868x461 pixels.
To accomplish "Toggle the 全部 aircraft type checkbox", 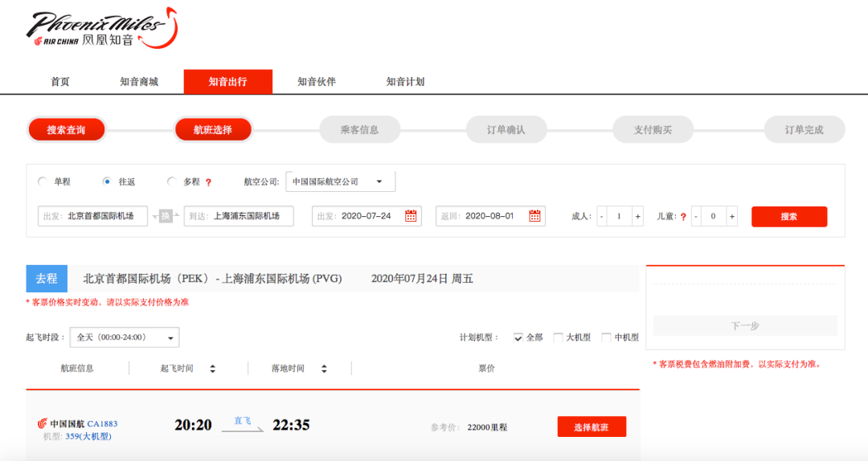I will click(x=518, y=337).
